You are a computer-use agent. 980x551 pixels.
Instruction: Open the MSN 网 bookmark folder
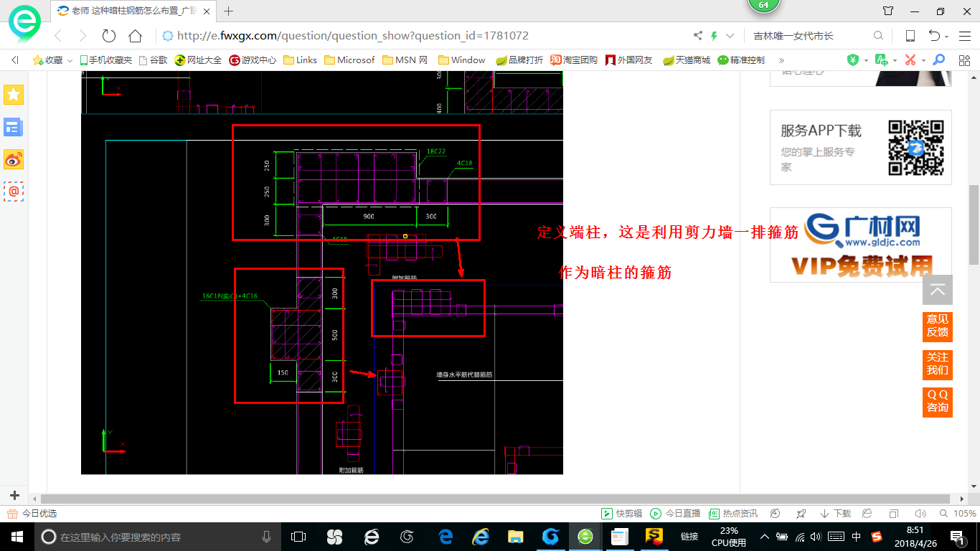pos(405,60)
